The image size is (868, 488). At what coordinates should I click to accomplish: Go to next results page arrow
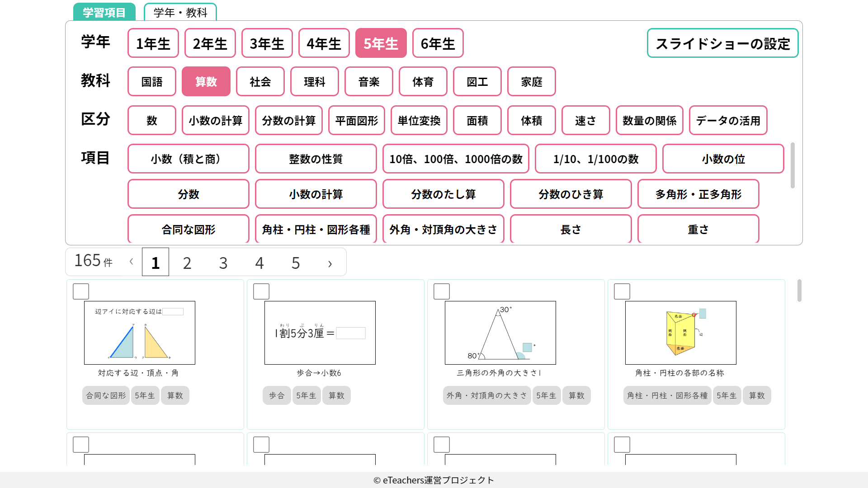(x=330, y=263)
